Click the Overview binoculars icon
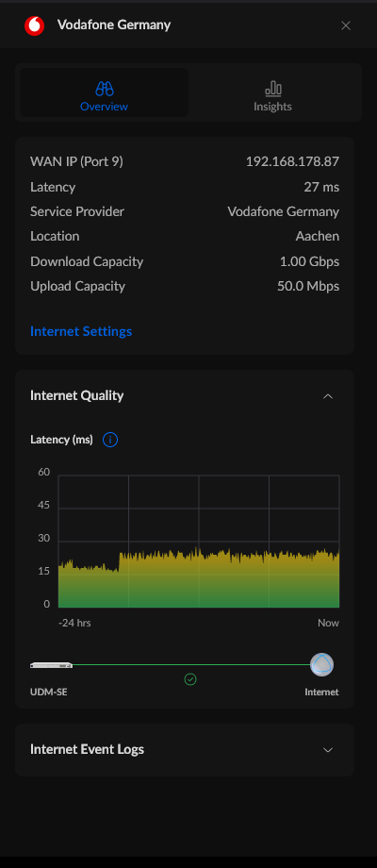377x868 pixels. pos(104,88)
